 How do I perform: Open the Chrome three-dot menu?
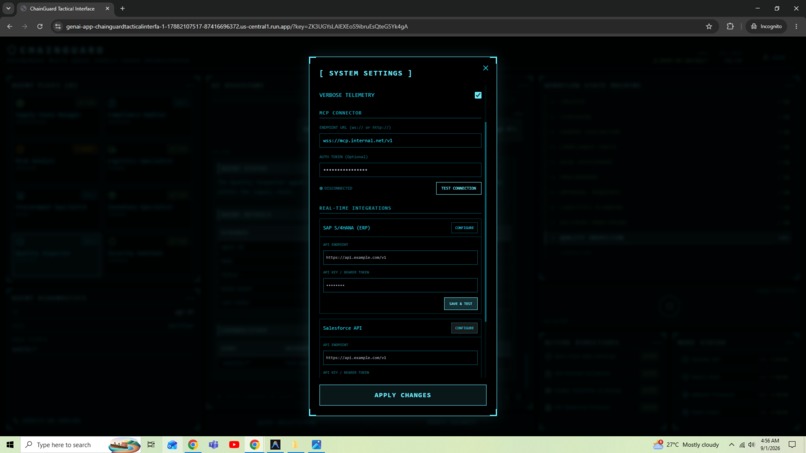[796, 26]
